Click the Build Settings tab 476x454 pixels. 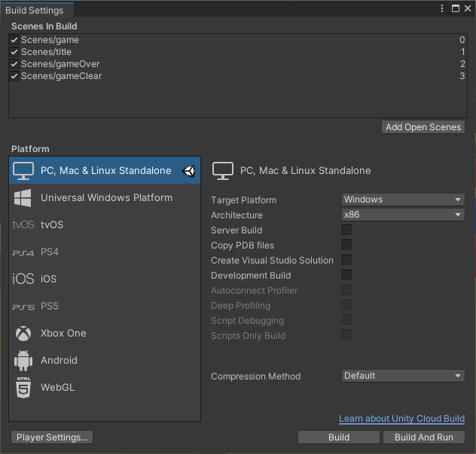tap(37, 10)
